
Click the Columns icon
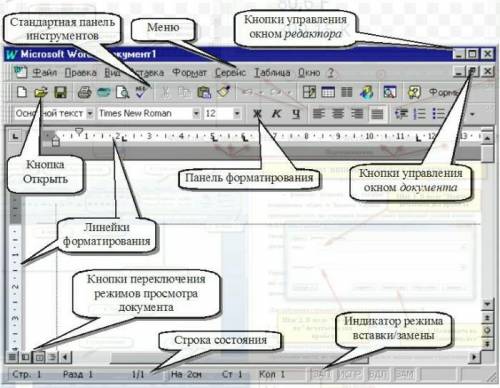(347, 92)
